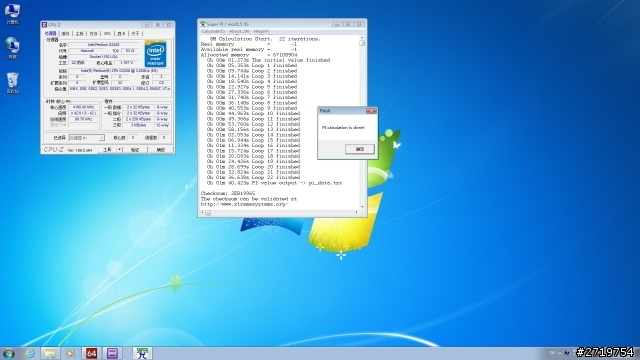Click the Checksum line in Super PI
The width and height of the screenshot is (640, 360).
pos(228,193)
